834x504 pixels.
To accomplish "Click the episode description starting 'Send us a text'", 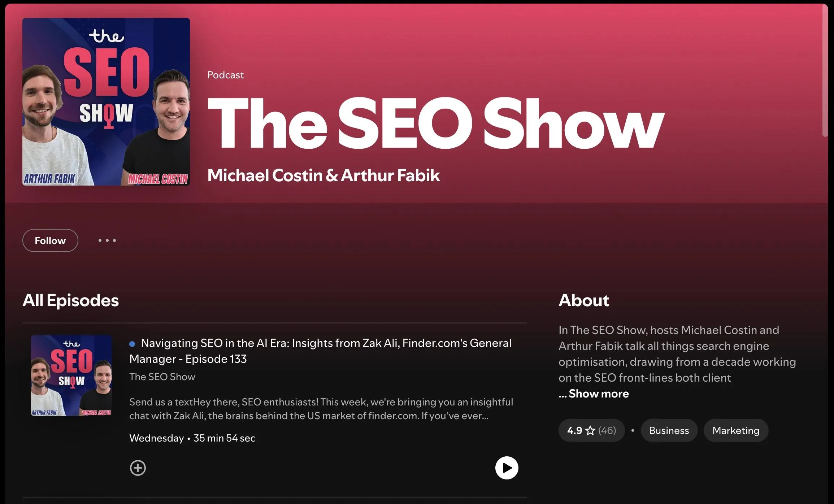I will 321,409.
